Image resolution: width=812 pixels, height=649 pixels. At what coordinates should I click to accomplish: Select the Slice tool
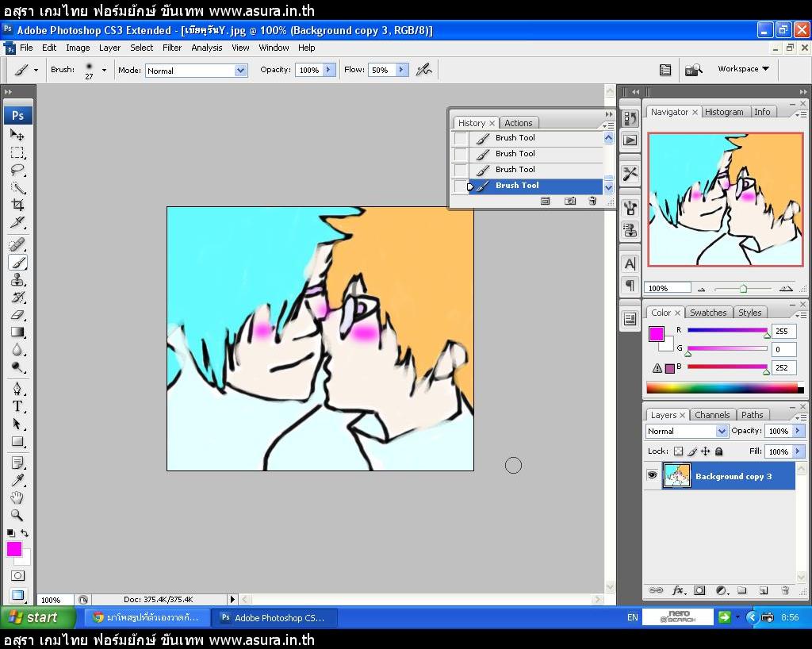(17, 222)
